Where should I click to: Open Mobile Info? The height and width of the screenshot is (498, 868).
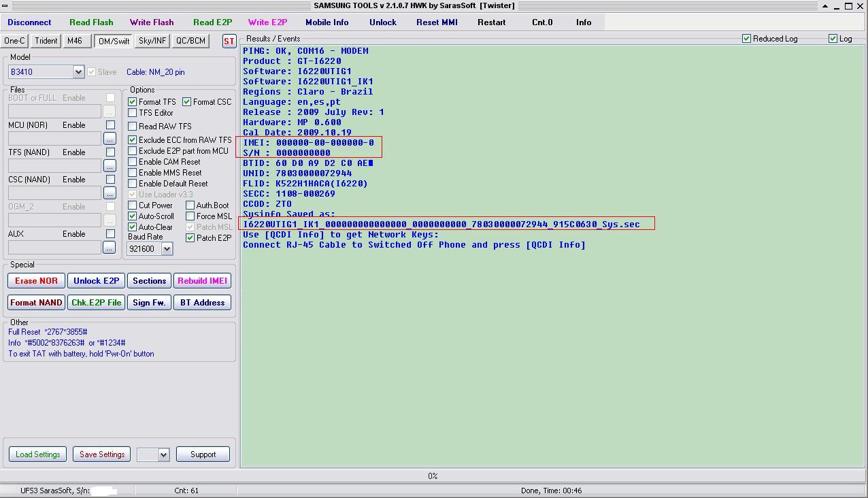click(327, 22)
